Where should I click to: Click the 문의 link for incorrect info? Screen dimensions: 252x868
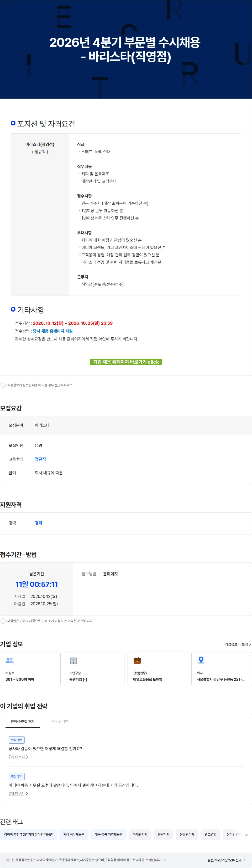click(57, 385)
